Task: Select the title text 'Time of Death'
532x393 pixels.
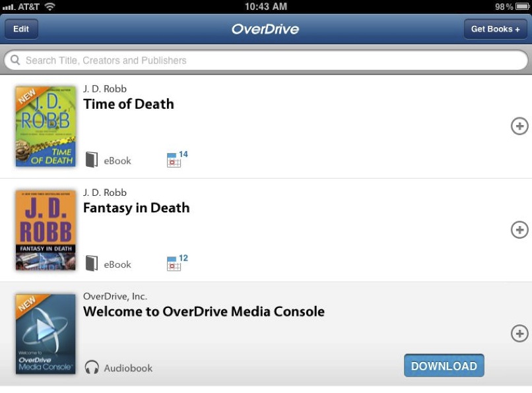Action: tap(129, 104)
